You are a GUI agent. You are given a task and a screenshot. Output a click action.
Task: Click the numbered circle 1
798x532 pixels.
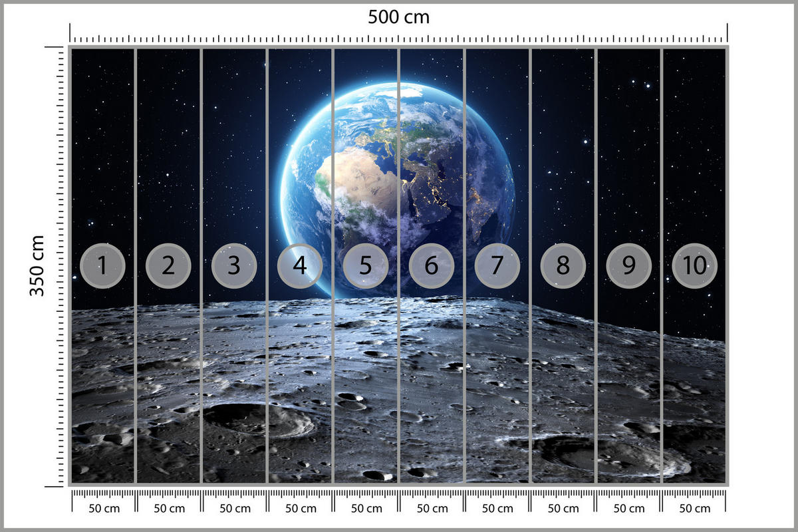[102, 266]
